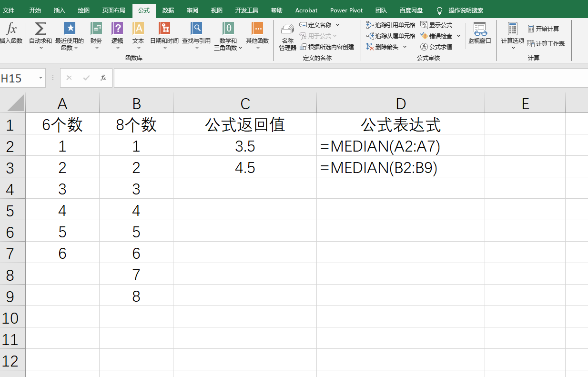Viewport: 588px width, 377px height.
Task: Switch to the Baidu Netdisk (百度网盘) tab
Action: tap(411, 10)
